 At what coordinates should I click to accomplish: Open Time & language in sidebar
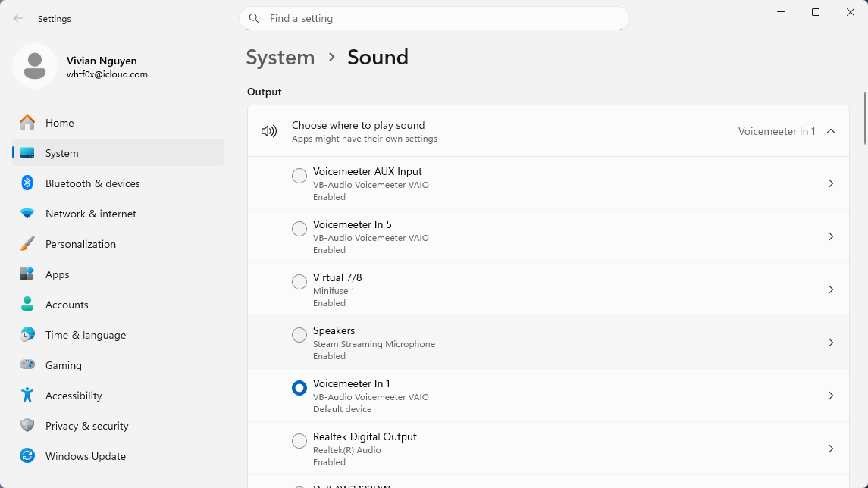tap(85, 335)
